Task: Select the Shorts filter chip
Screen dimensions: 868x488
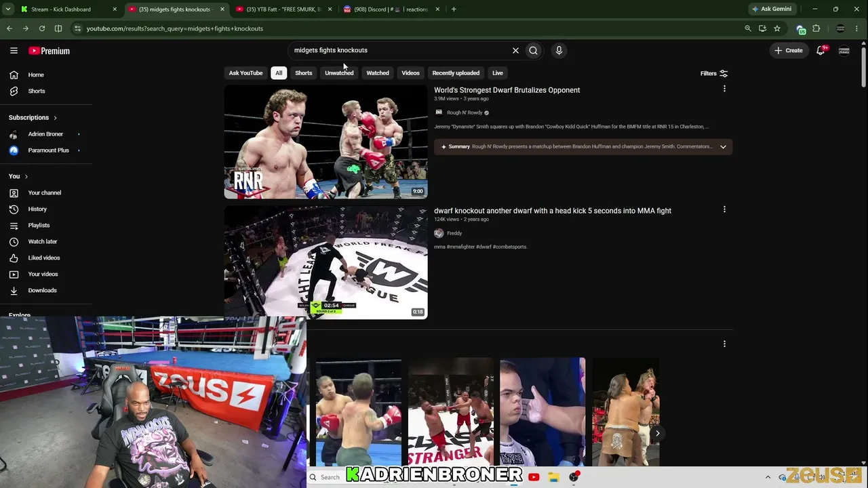Action: (x=303, y=73)
